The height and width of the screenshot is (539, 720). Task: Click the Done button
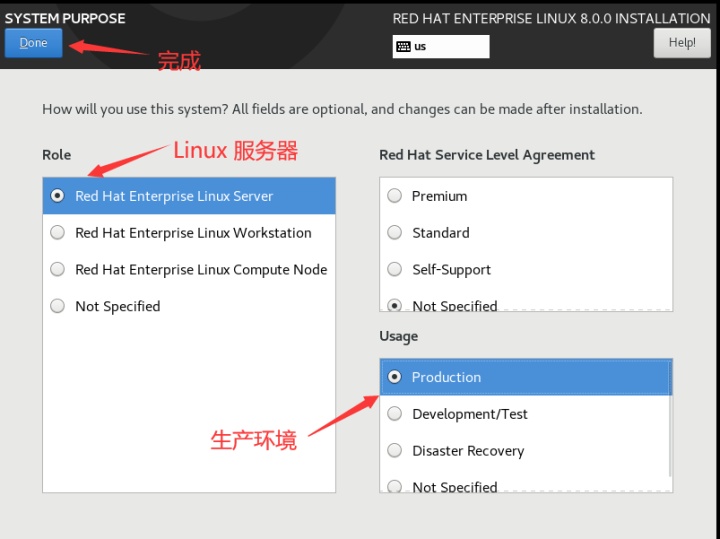[34, 43]
